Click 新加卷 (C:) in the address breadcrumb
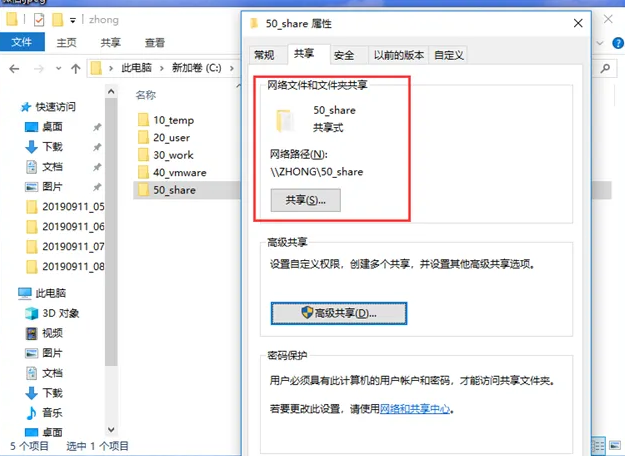Image resolution: width=625 pixels, height=456 pixels. click(x=197, y=68)
